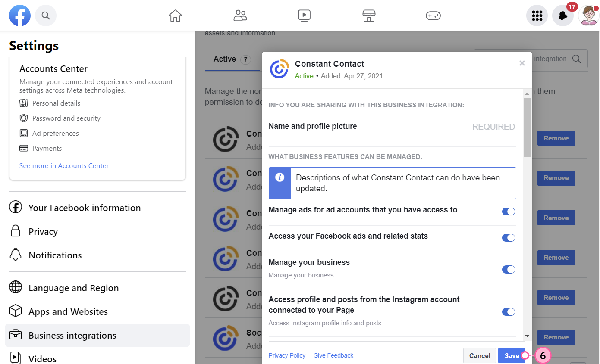Image resolution: width=600 pixels, height=364 pixels.
Task: Click the Ad preferences link
Action: (56, 133)
